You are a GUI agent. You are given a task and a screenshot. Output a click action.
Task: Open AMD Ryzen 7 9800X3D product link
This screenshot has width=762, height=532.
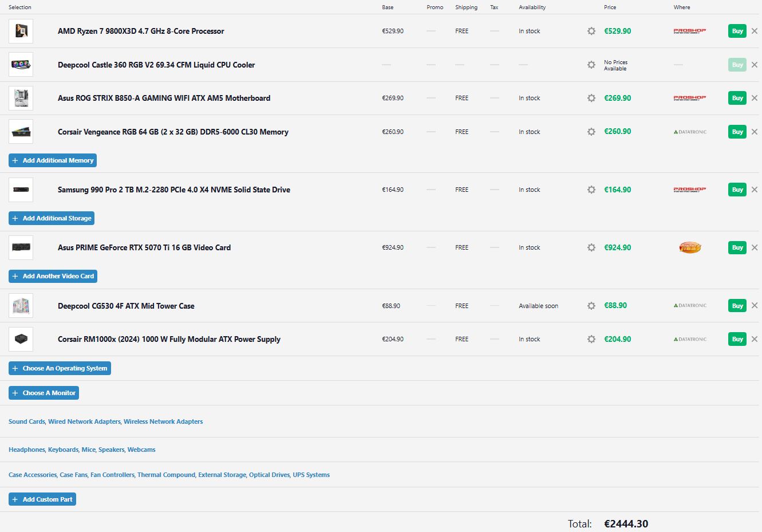pyautogui.click(x=141, y=31)
